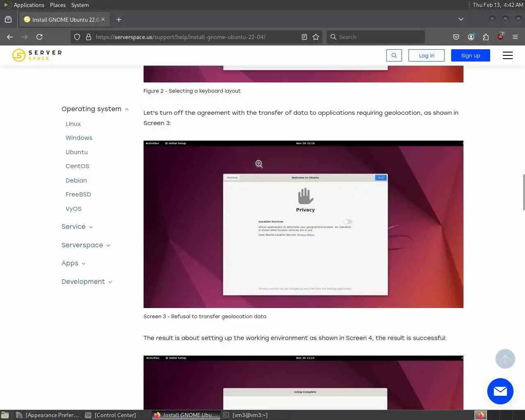Image resolution: width=525 pixels, height=420 pixels.
Task: Open the FreeBSD category link
Action: (78, 194)
